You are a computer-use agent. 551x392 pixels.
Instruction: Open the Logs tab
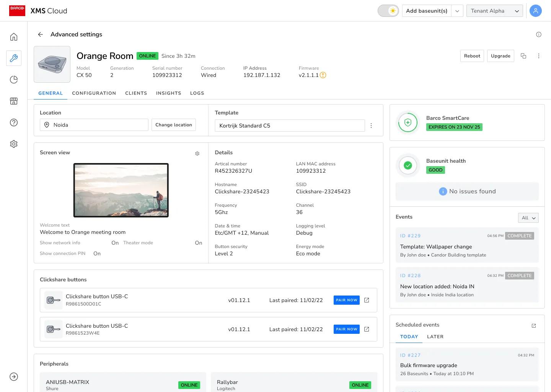click(197, 93)
